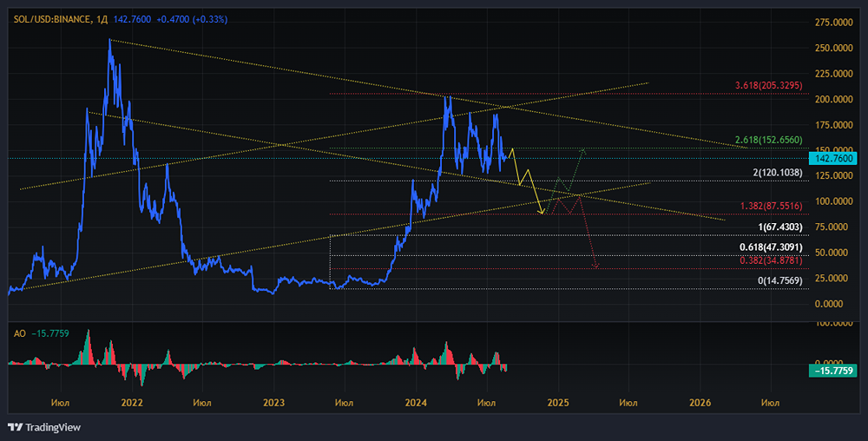
Task: Click the 2026 time axis label
Action: point(700,403)
